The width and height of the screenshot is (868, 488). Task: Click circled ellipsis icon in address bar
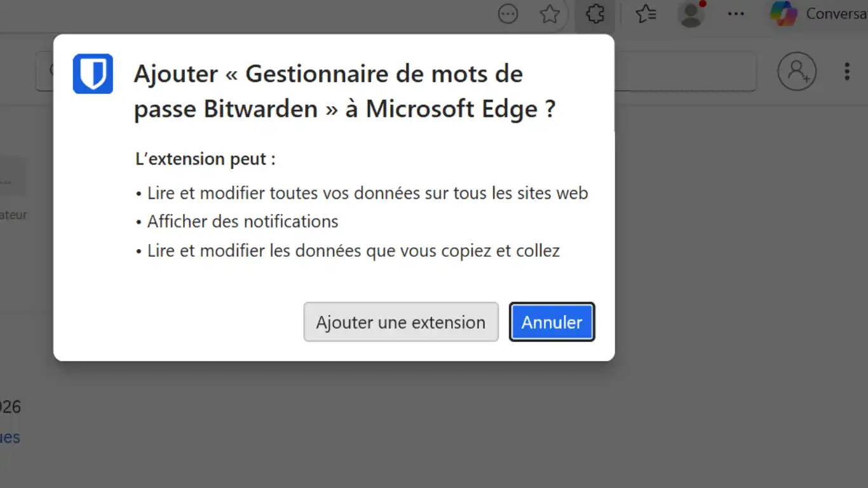click(x=508, y=14)
